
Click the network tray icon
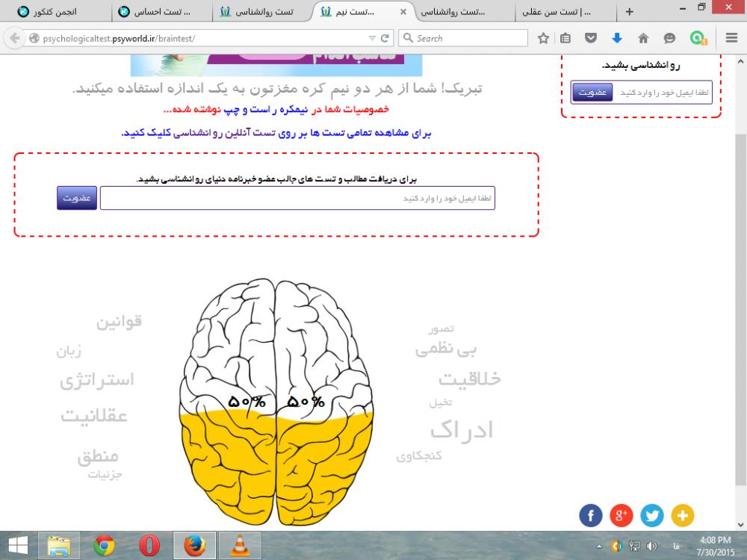634,546
